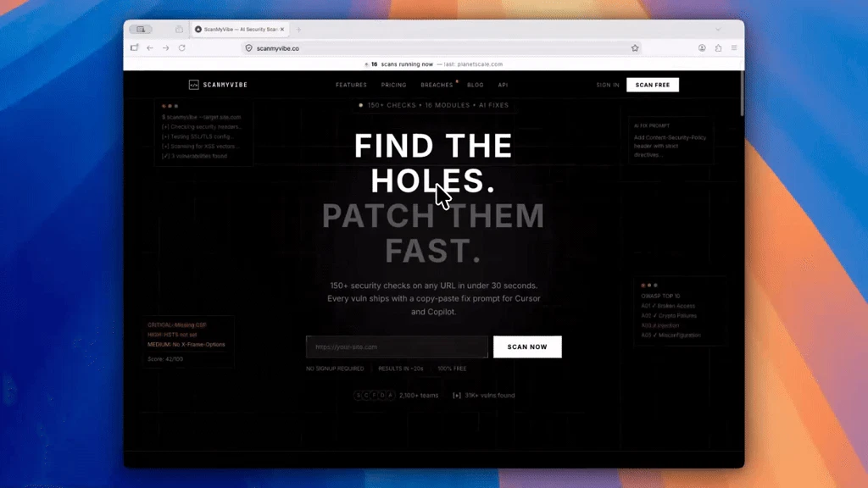The height and width of the screenshot is (488, 868).
Task: Click the '3 vulnerabilities found' terminal line
Action: (x=194, y=156)
